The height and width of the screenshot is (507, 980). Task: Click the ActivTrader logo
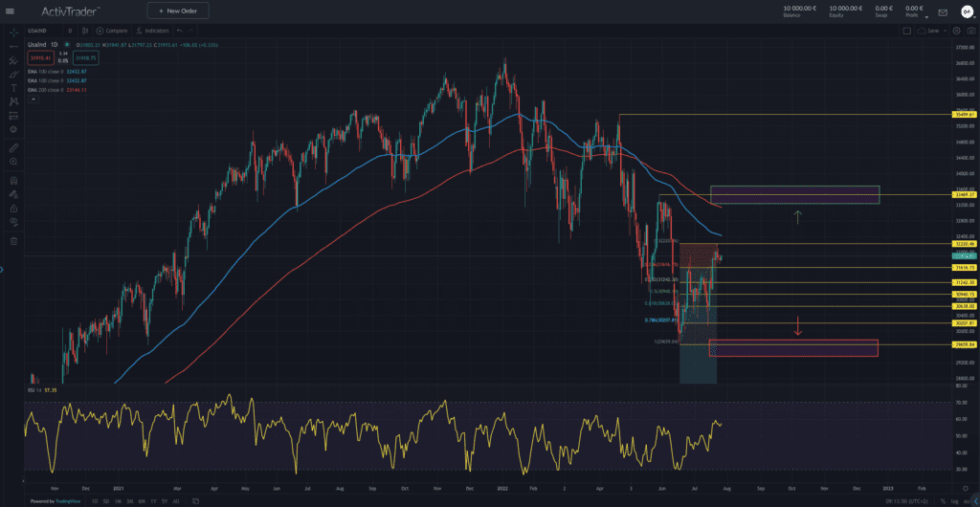point(71,11)
